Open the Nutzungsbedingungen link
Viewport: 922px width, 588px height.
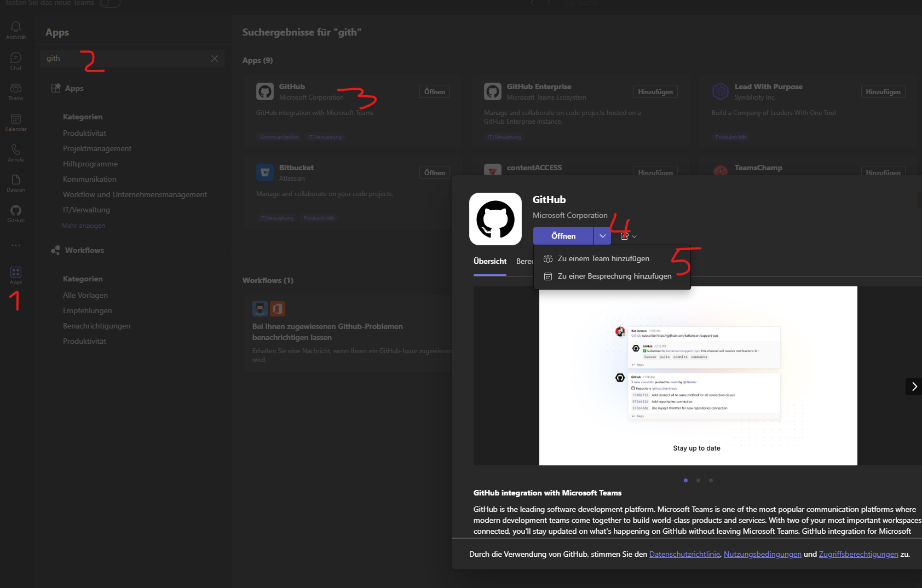tap(763, 554)
